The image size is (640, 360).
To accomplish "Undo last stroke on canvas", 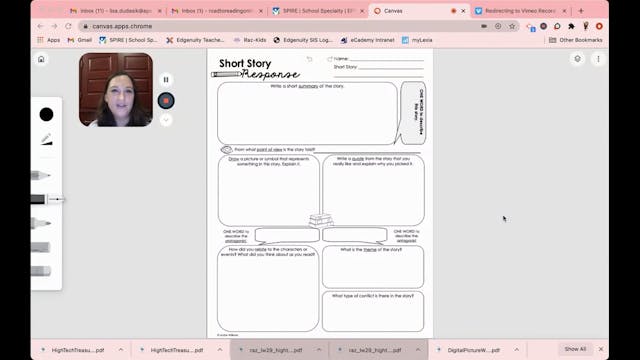I will 309,59.
